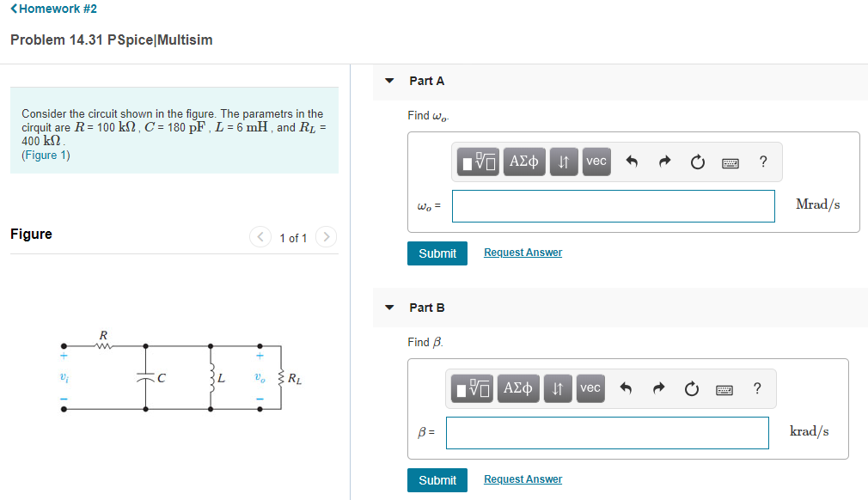Click inside the β answer input box

pos(607,432)
